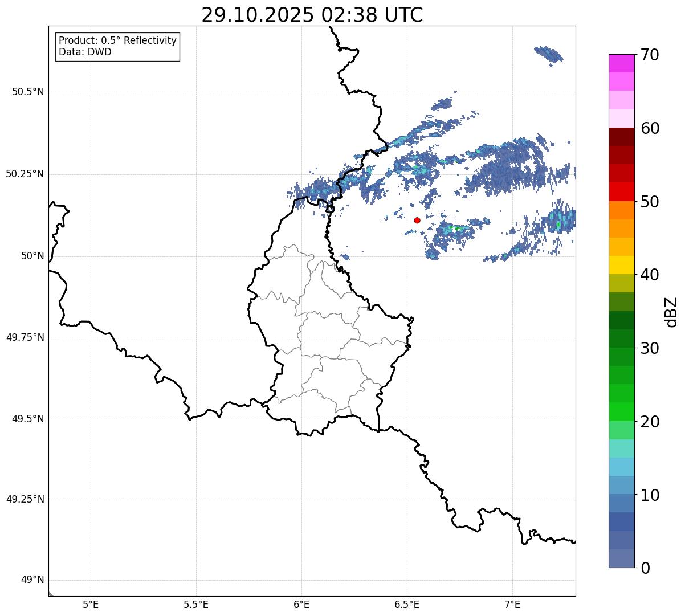The width and height of the screenshot is (685, 616).
Task: Click the 'Product: 0.5° Reflectivity' legend line
Action: coord(117,41)
